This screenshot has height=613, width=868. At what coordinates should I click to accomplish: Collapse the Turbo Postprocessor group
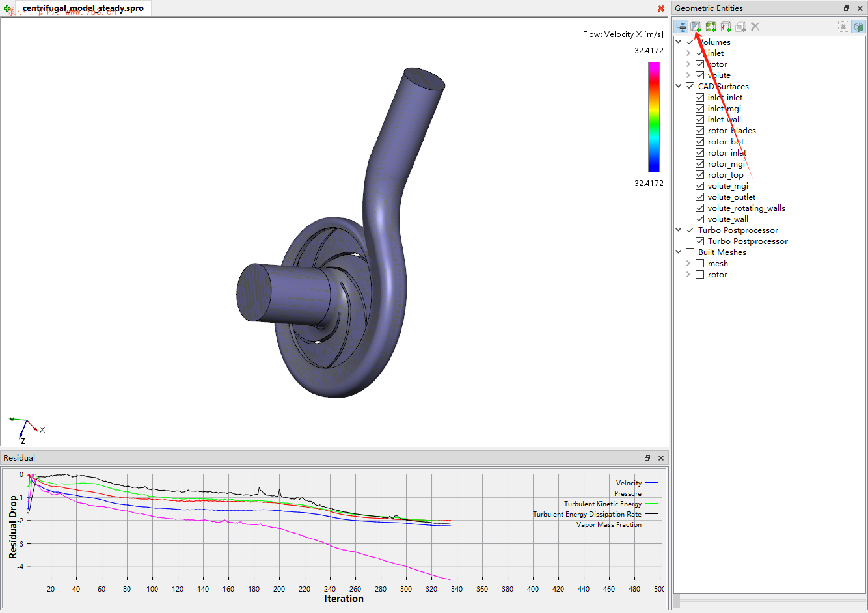[x=679, y=230]
